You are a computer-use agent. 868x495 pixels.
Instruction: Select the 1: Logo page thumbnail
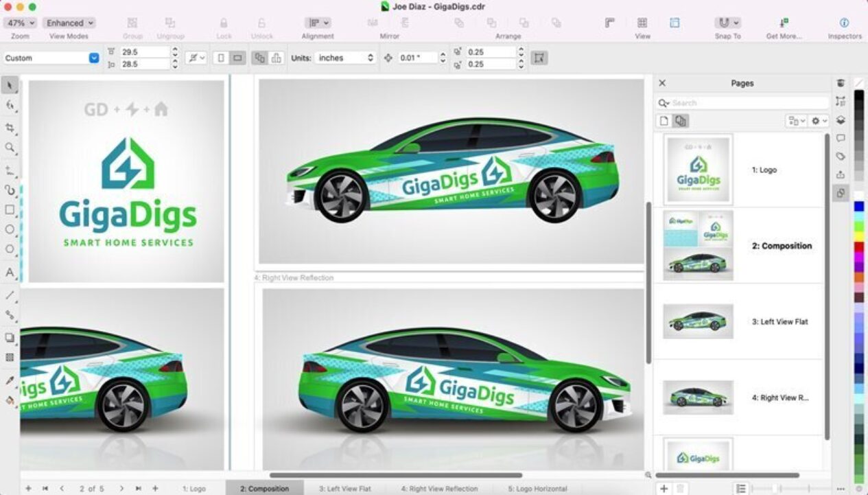(x=699, y=170)
